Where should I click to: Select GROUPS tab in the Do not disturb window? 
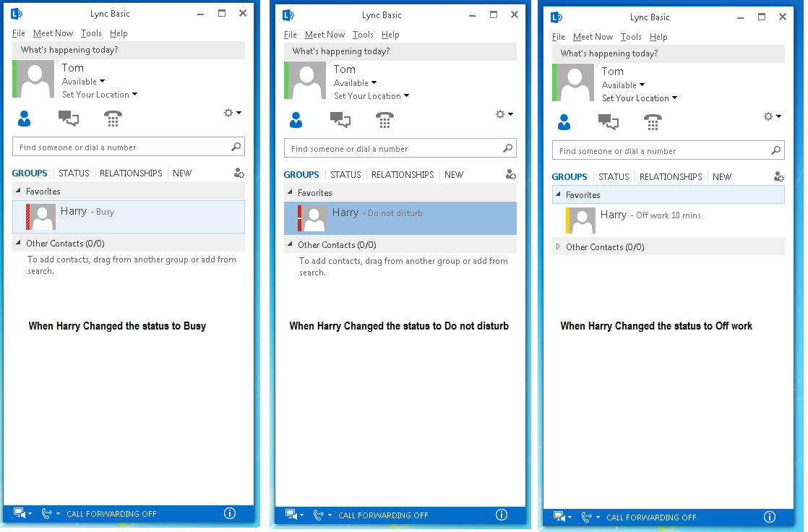(301, 175)
